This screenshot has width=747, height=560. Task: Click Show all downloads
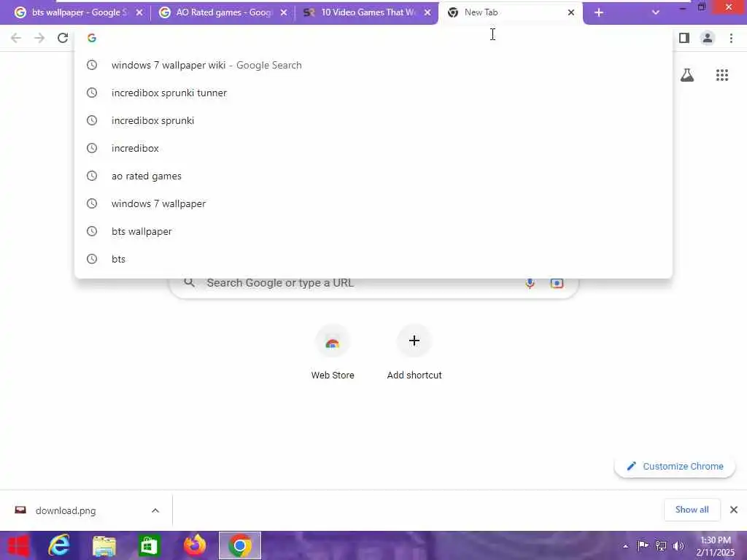coord(692,510)
